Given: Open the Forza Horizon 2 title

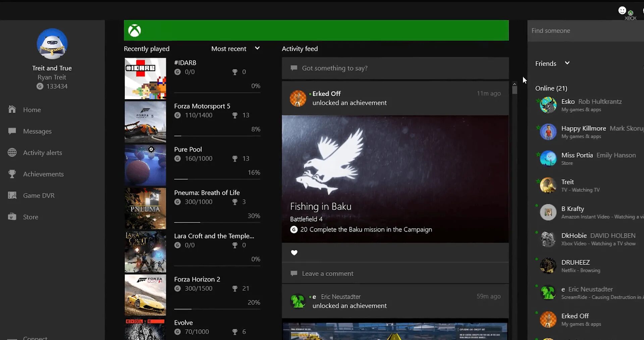Looking at the screenshot, I should point(197,279).
